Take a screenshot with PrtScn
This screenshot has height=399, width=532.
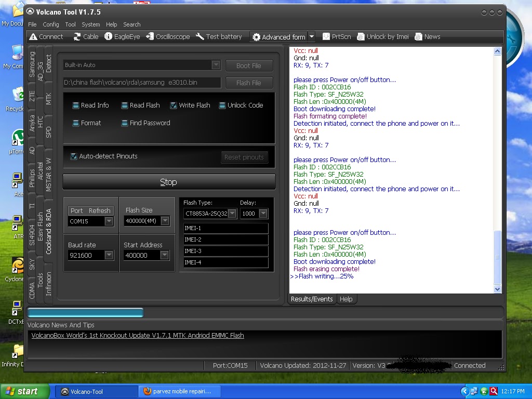(x=337, y=37)
